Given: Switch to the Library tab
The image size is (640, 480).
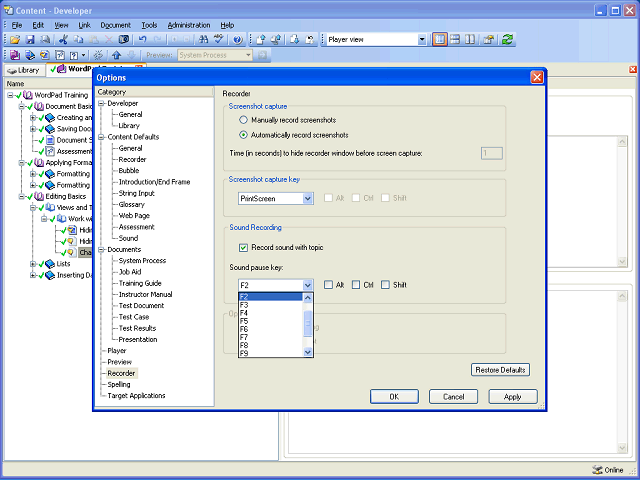Looking at the screenshot, I should pos(24,70).
